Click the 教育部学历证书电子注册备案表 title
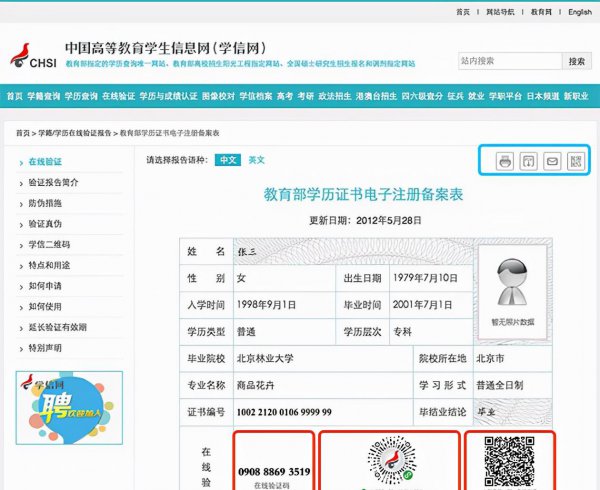 pyautogui.click(x=364, y=194)
